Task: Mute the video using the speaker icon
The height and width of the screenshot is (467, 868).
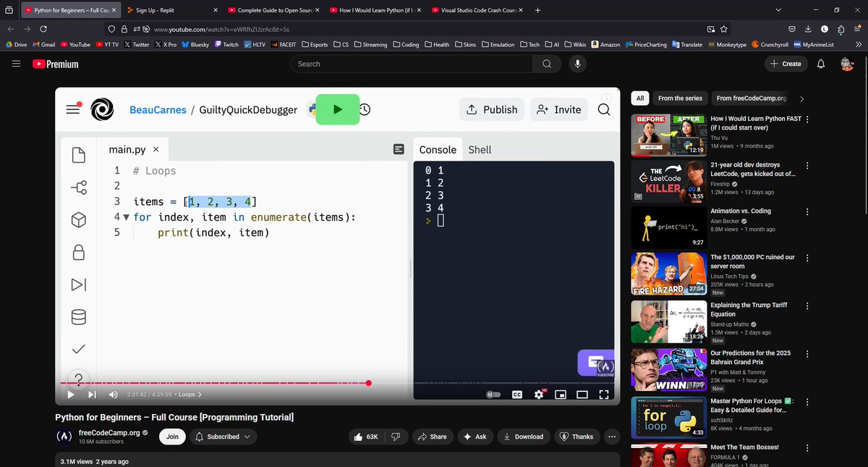Action: [x=113, y=395]
